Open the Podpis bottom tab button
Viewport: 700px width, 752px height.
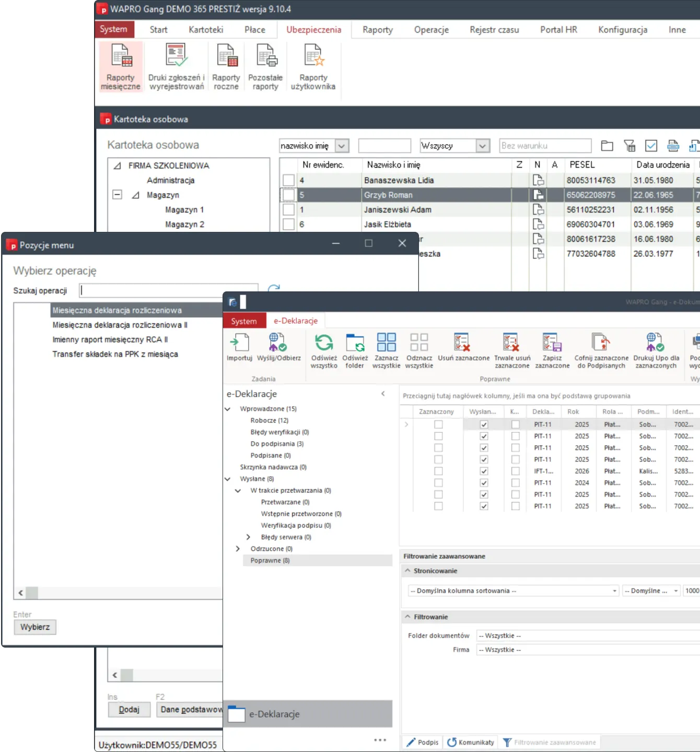coord(423,742)
